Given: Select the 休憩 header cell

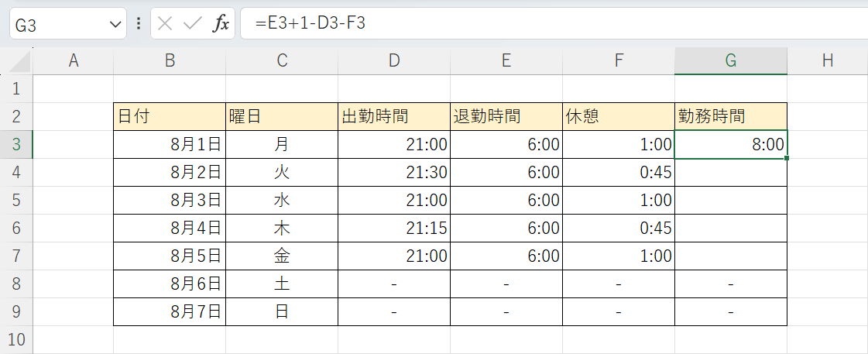Looking at the screenshot, I should point(618,116).
